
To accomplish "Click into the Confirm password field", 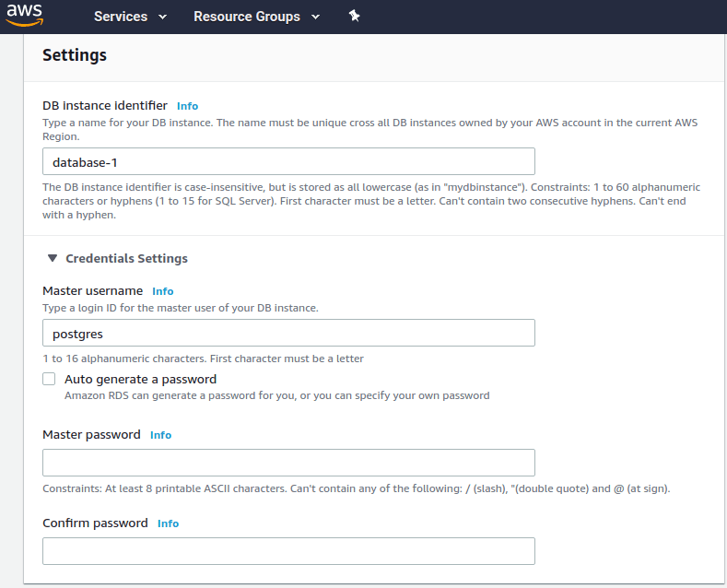I will click(288, 551).
